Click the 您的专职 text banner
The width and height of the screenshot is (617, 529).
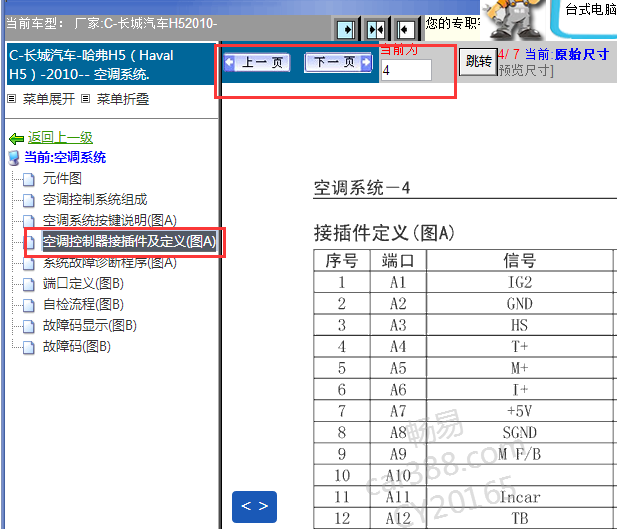[453, 24]
